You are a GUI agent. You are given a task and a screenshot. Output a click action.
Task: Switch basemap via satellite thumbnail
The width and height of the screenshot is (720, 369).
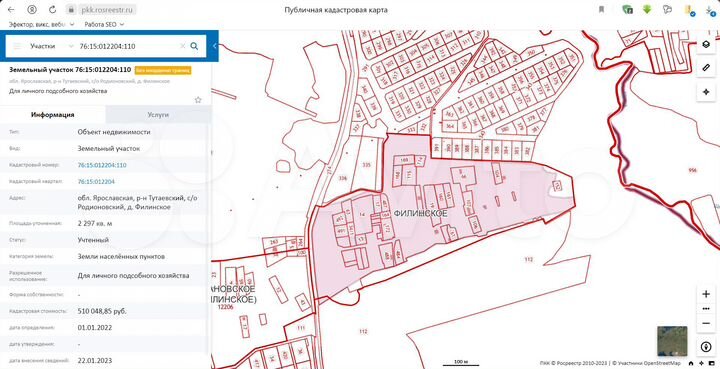click(672, 341)
